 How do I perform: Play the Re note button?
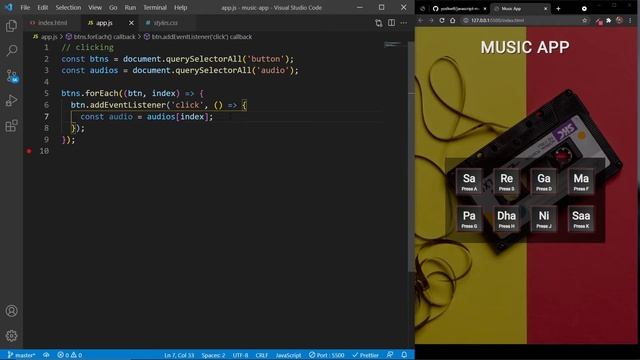click(507, 181)
